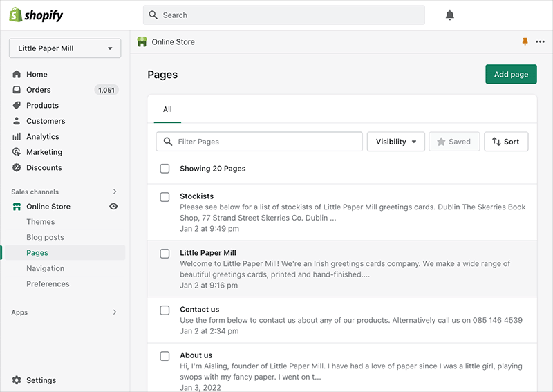Open Preferences under Online Store
The image size is (553, 392).
48,283
